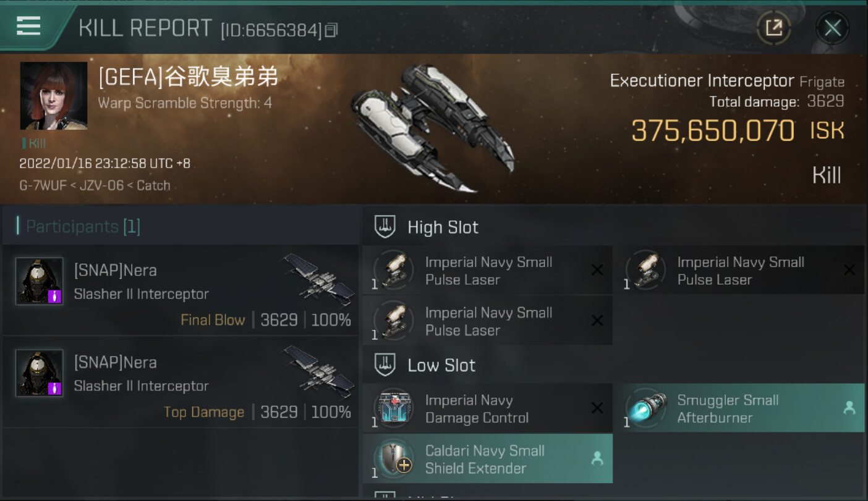This screenshot has width=868, height=501.
Task: Copy the kill report ID
Action: pyautogui.click(x=331, y=30)
